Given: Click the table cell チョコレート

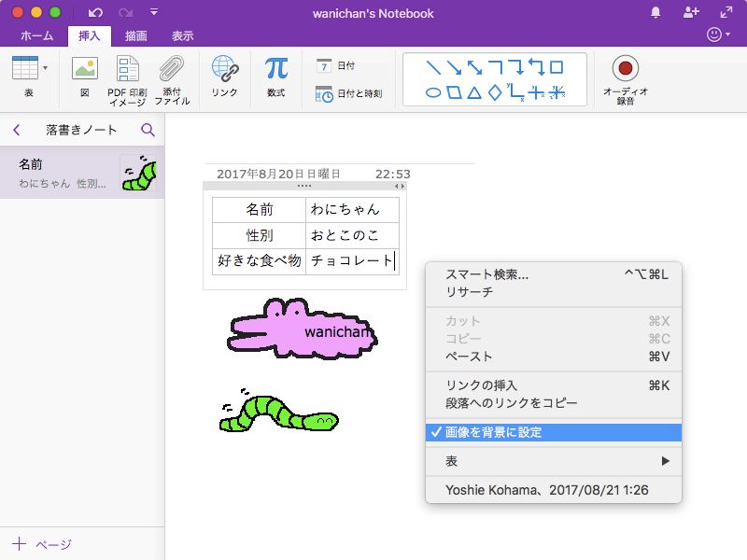Looking at the screenshot, I should (x=352, y=261).
